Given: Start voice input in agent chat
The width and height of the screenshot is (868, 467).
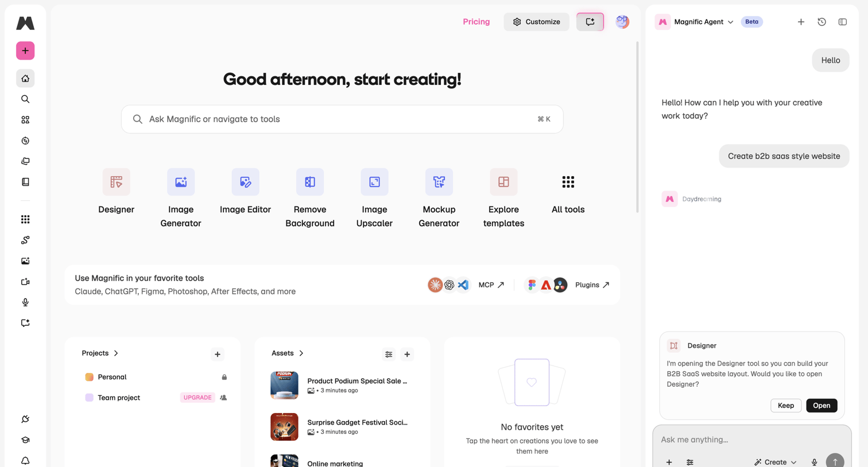Looking at the screenshot, I should point(814,462).
